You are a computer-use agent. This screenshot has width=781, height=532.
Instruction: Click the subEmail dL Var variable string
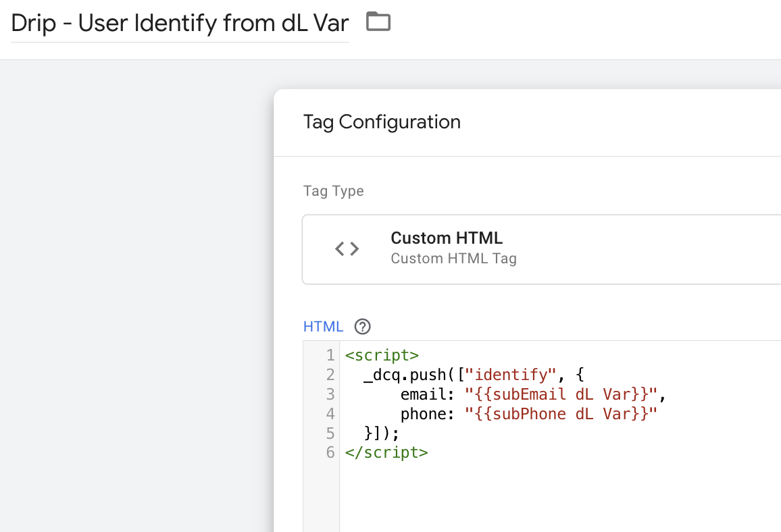click(x=561, y=394)
